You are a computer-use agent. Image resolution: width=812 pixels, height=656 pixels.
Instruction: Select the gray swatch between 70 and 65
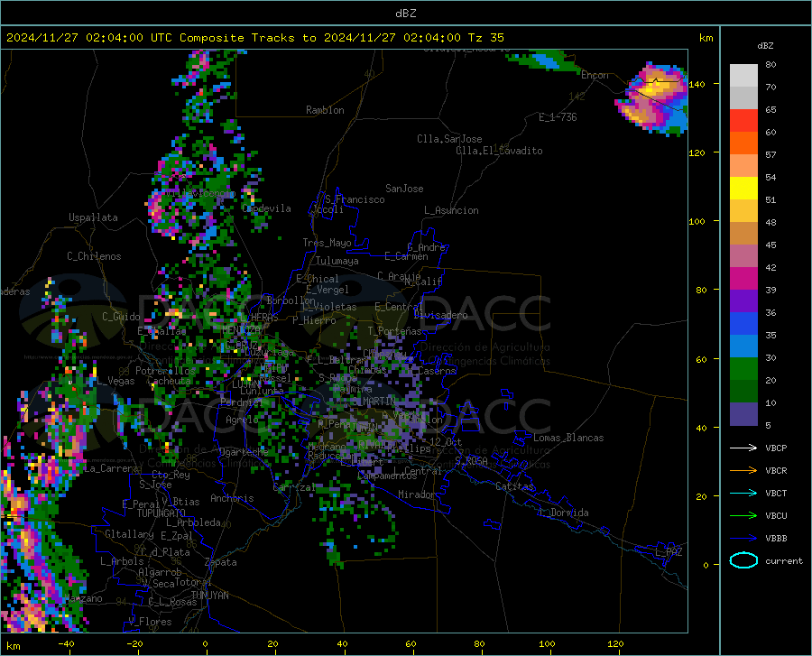click(743, 98)
